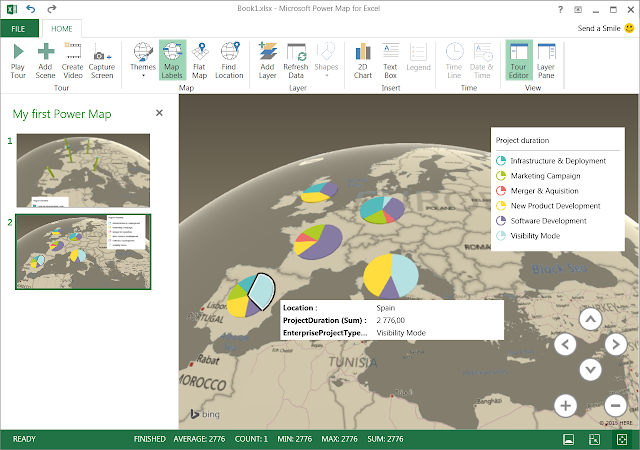Open the FILE tab

pos(19,29)
